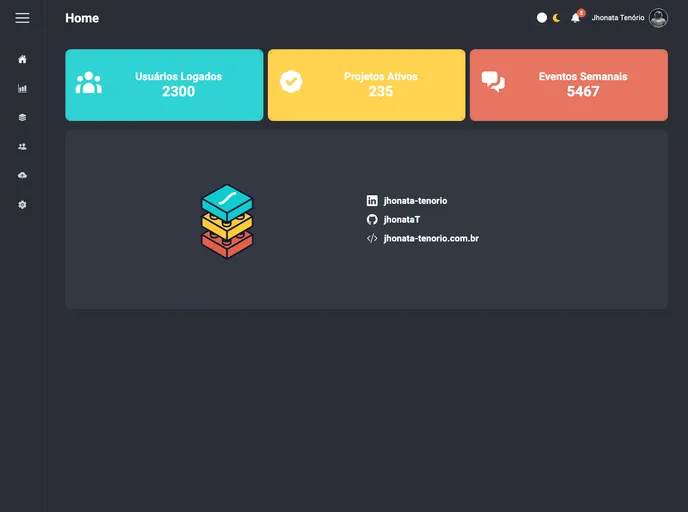This screenshot has width=688, height=512.
Task: Open settings via the gear icon
Action: tap(22, 204)
